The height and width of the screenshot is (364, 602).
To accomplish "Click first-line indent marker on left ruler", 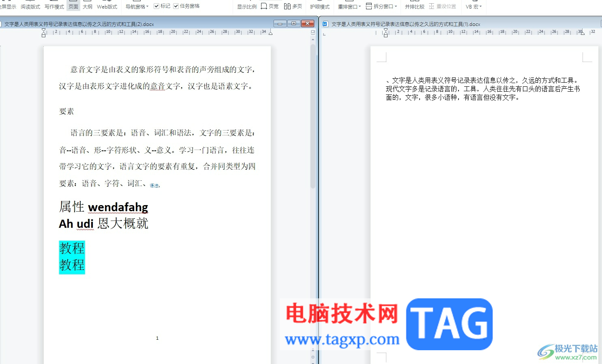I will tap(44, 30).
